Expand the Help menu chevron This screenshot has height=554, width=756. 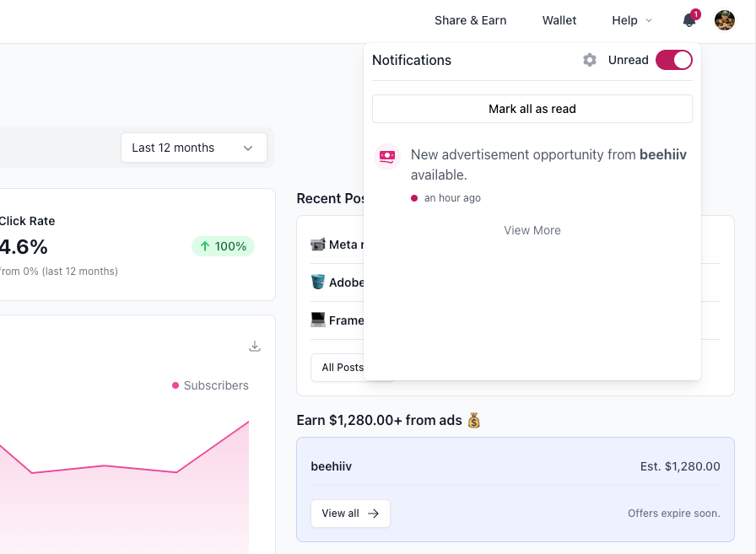point(649,20)
